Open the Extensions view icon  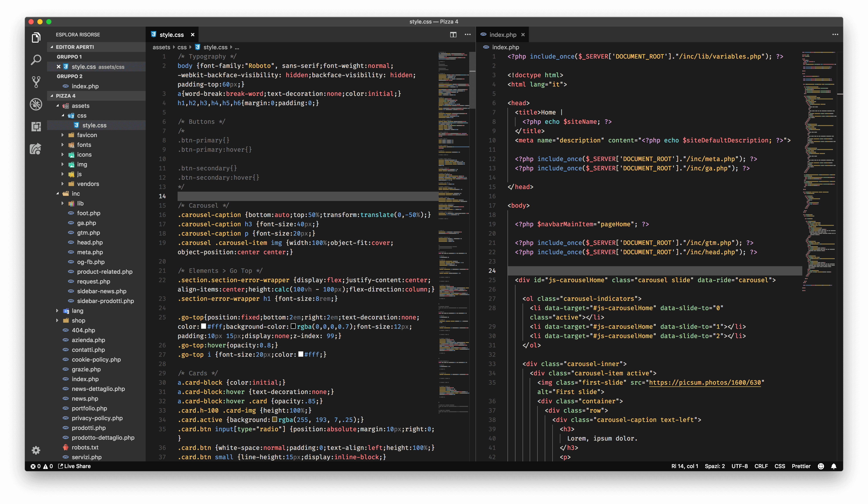click(36, 126)
